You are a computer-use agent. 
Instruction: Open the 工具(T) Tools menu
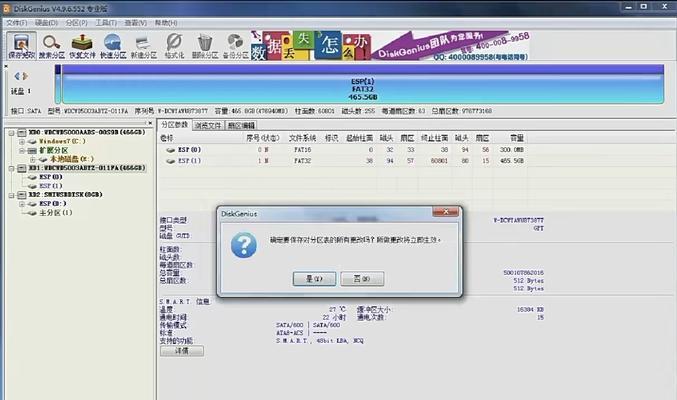tap(106, 22)
